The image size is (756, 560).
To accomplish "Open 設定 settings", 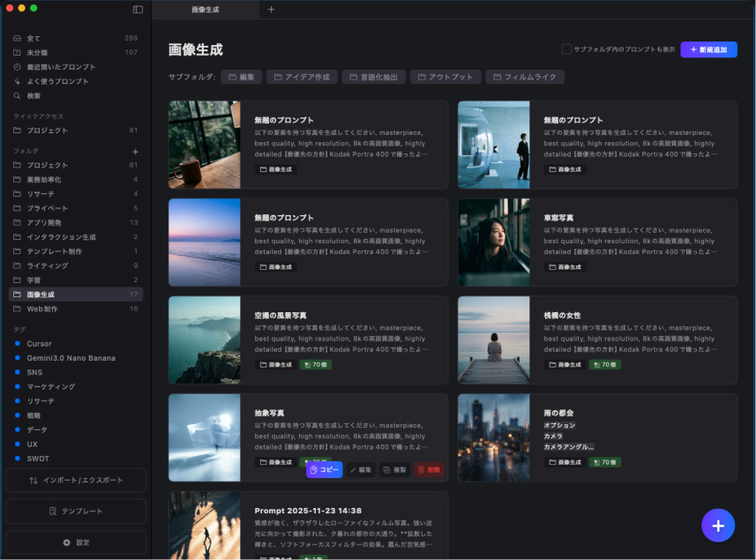I will (76, 542).
